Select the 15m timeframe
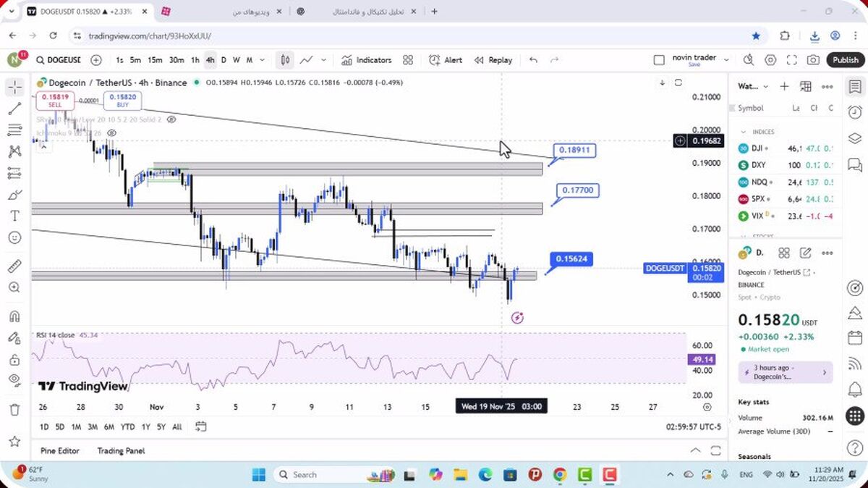This screenshot has height=488, width=868. 155,60
